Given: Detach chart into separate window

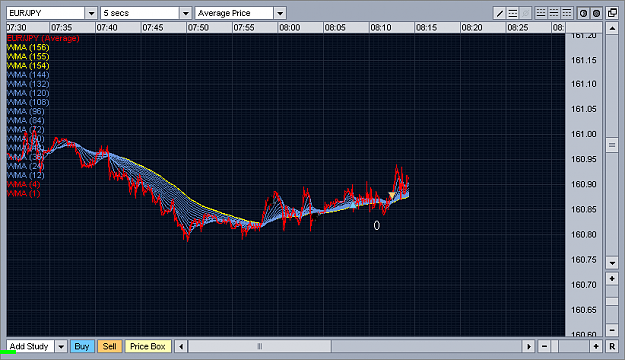Looking at the screenshot, I should (x=612, y=13).
